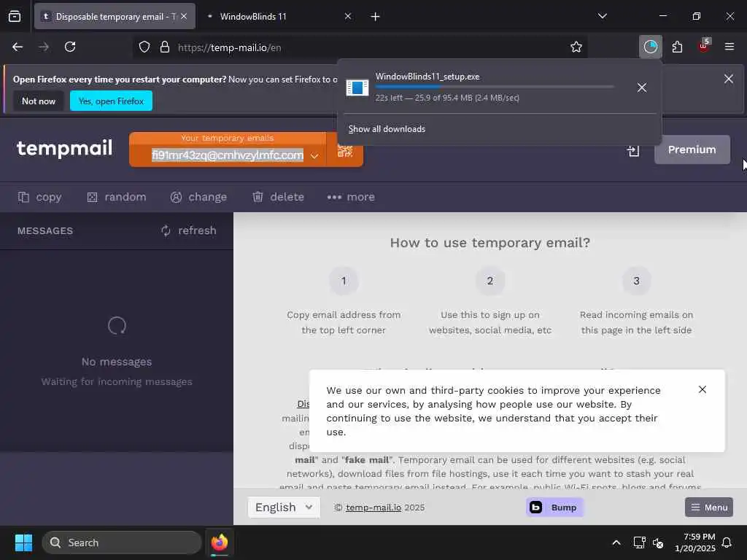Click the MESSAGES panel header
Image resolution: width=747 pixels, height=560 pixels.
[45, 231]
